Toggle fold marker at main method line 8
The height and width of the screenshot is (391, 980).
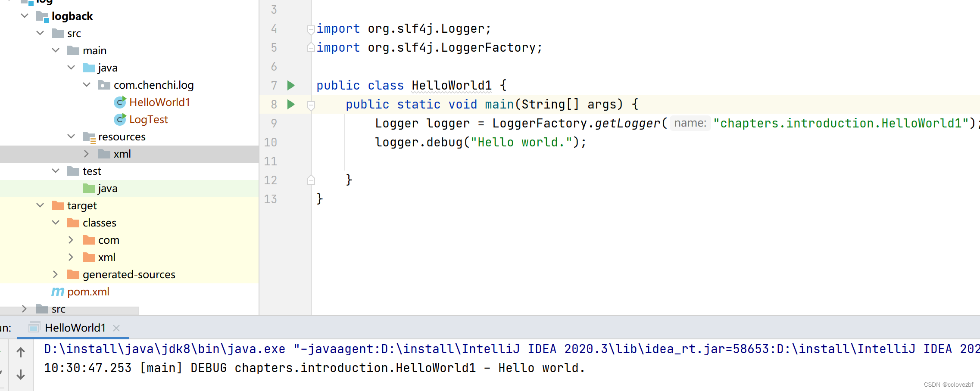[x=311, y=105]
